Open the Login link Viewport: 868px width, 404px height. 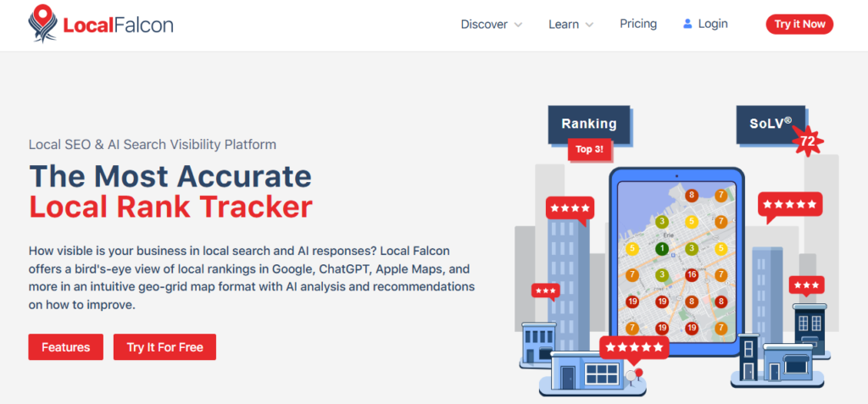tap(712, 24)
